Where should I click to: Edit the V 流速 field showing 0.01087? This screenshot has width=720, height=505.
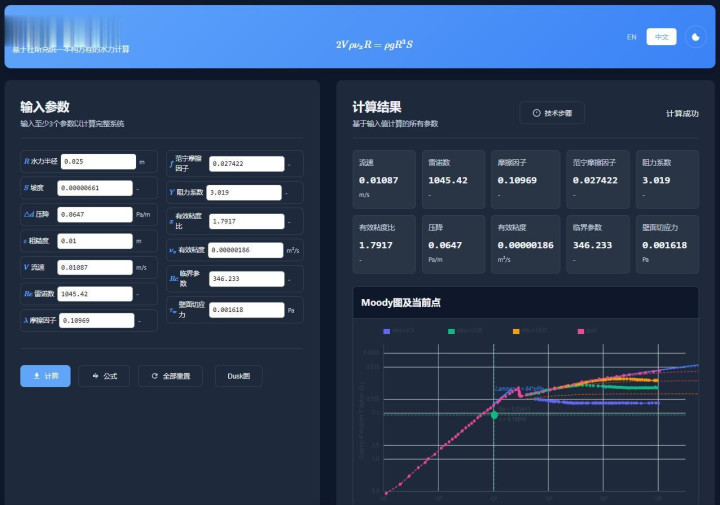(95, 267)
